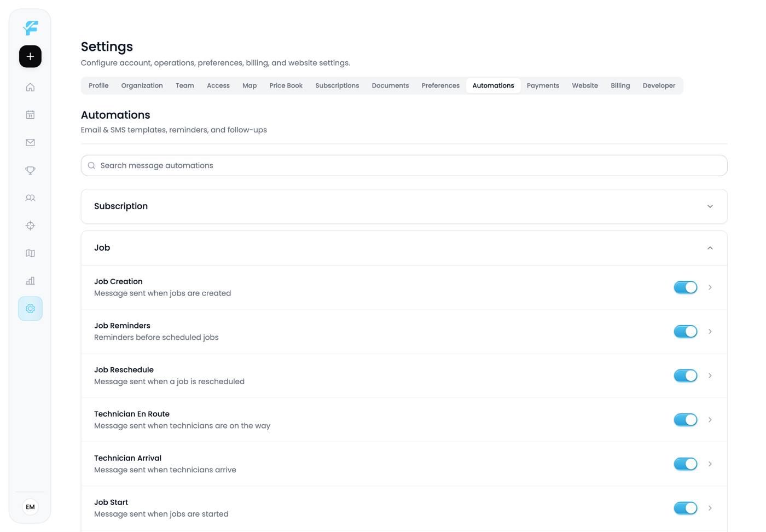The width and height of the screenshot is (766, 532).
Task: Click the app logo in the sidebar
Action: [31, 27]
